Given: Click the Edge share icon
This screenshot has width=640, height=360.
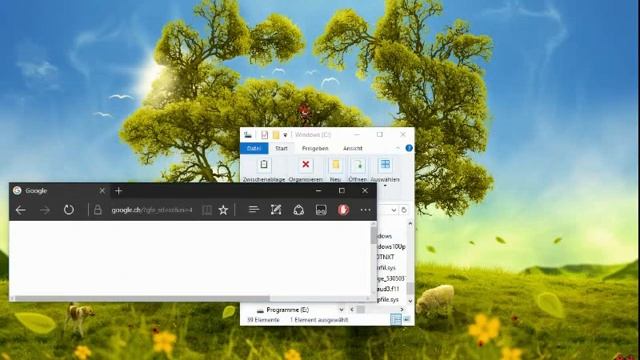Looking at the screenshot, I should click(299, 210).
